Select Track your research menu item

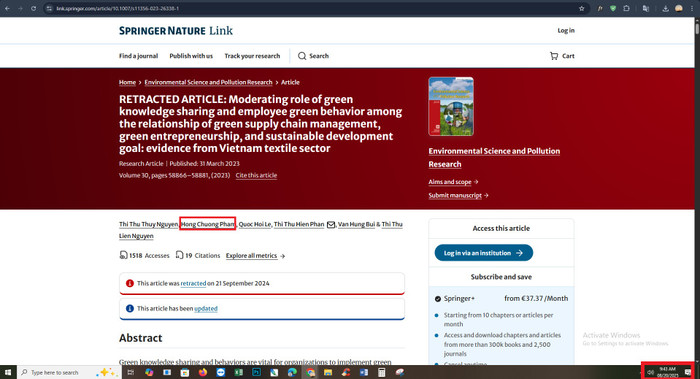point(252,56)
